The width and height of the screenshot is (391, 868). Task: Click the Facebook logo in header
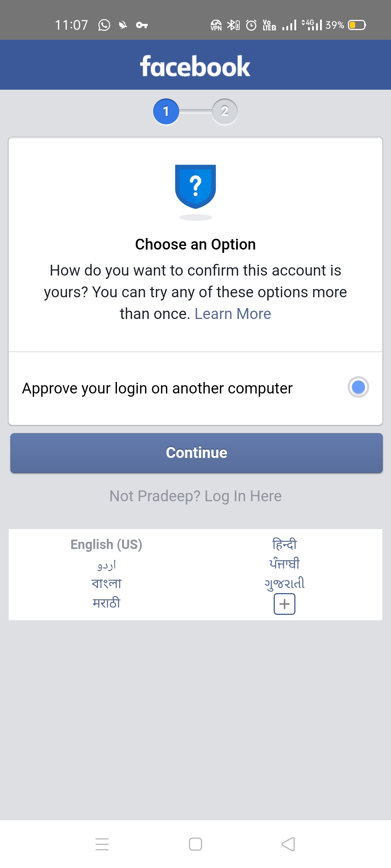(195, 66)
